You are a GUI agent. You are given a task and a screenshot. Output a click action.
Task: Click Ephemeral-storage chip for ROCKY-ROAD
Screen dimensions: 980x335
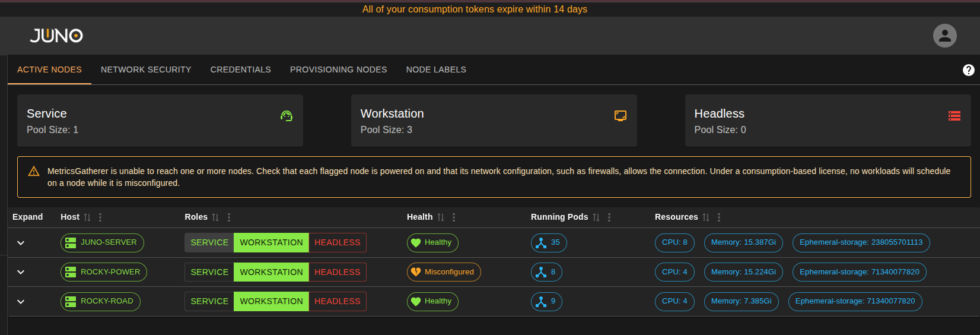[x=855, y=301]
